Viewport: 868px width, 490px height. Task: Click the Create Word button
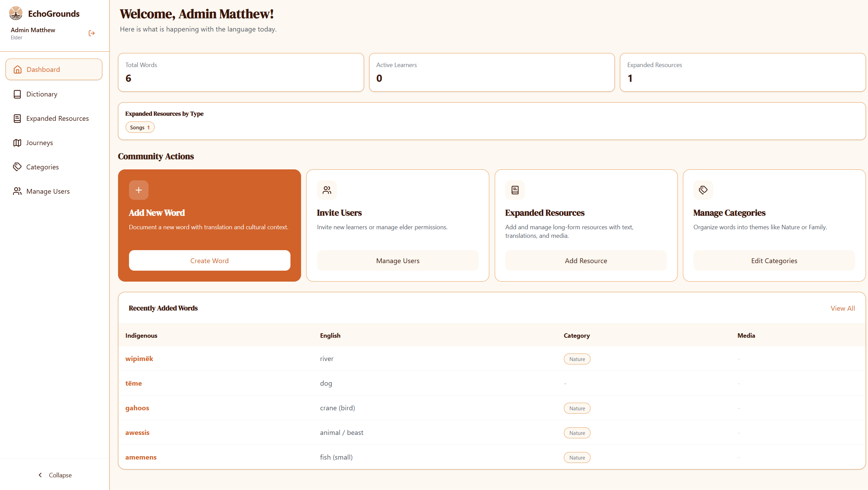(x=209, y=260)
